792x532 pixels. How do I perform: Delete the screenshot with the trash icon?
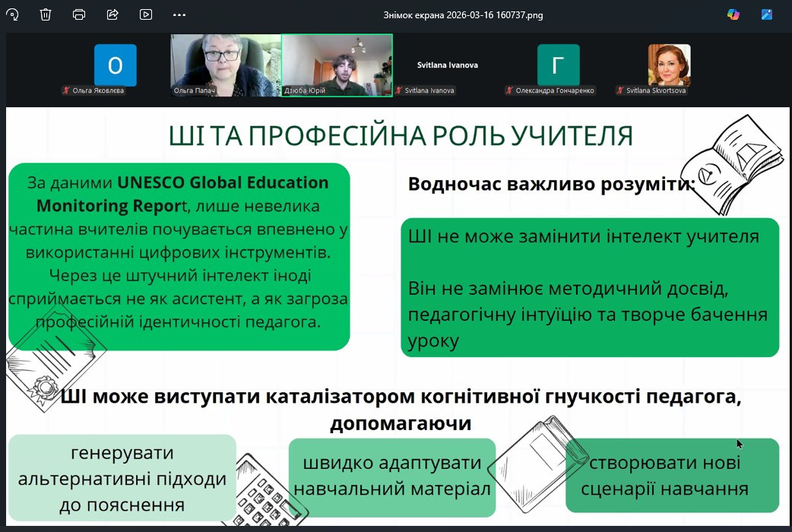click(x=46, y=14)
